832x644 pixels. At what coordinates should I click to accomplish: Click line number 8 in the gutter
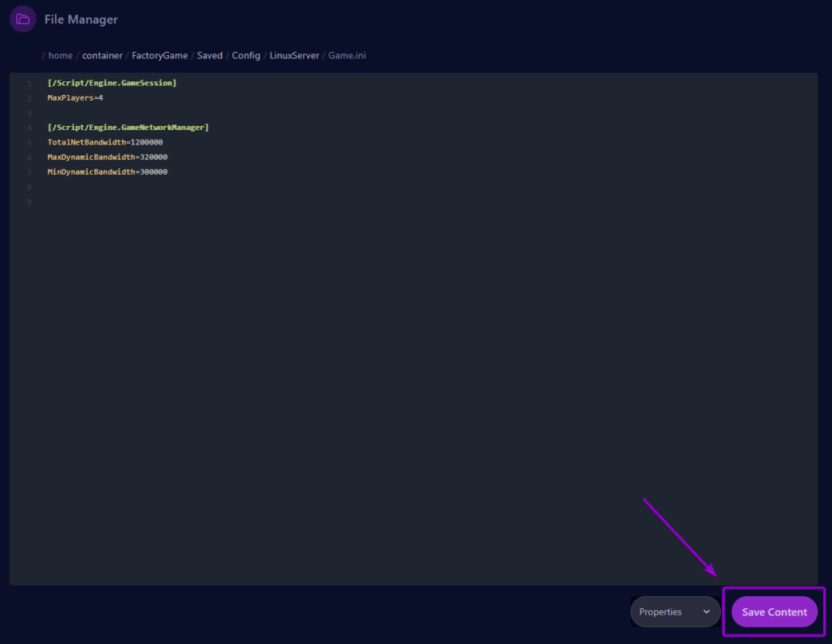pos(28,187)
